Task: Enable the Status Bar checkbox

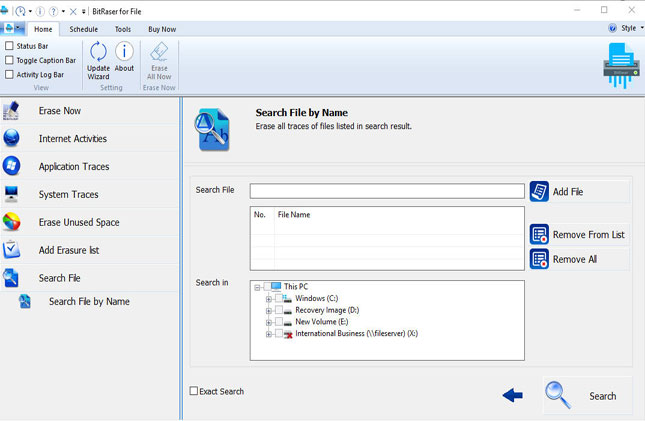Action: [x=9, y=46]
